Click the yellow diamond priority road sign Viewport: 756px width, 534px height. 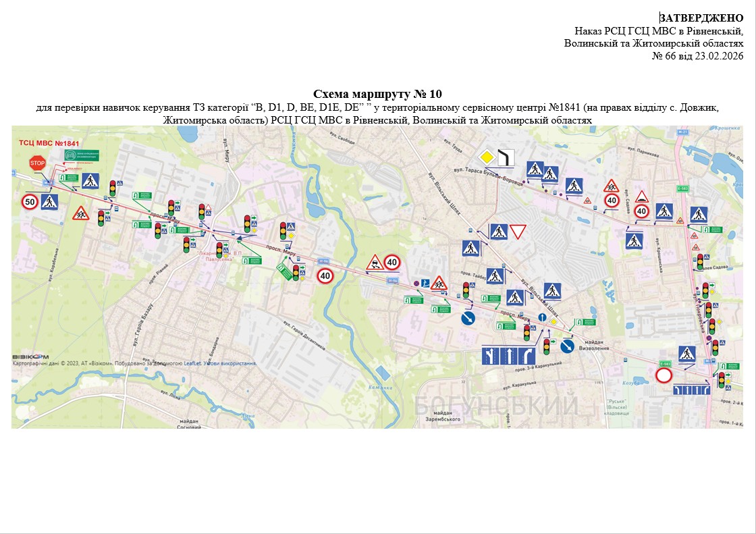487,158
